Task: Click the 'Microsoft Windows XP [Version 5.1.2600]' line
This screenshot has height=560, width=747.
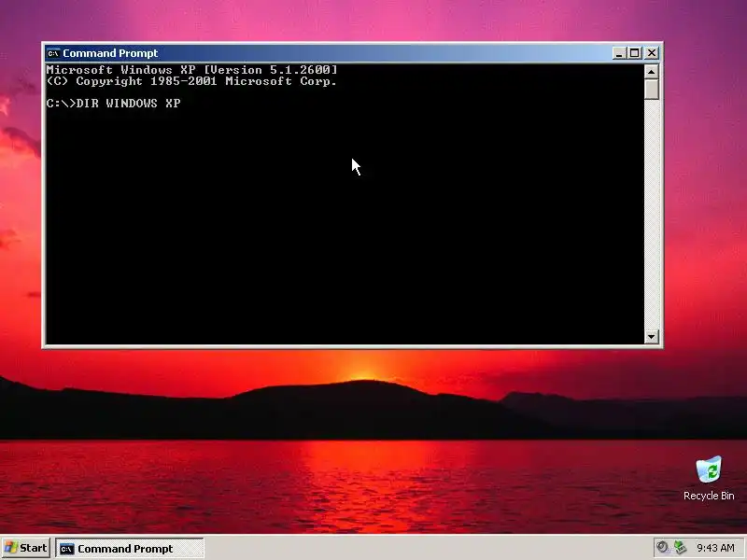Action: tap(191, 69)
